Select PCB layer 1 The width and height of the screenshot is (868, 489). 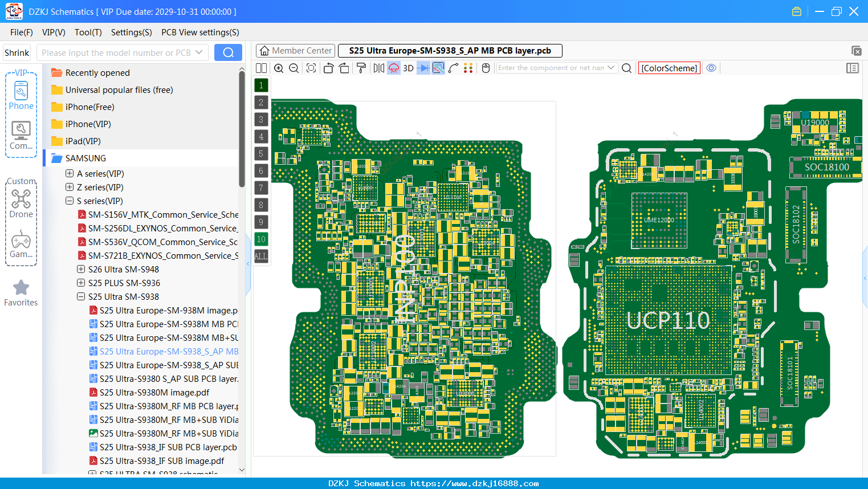click(x=261, y=85)
